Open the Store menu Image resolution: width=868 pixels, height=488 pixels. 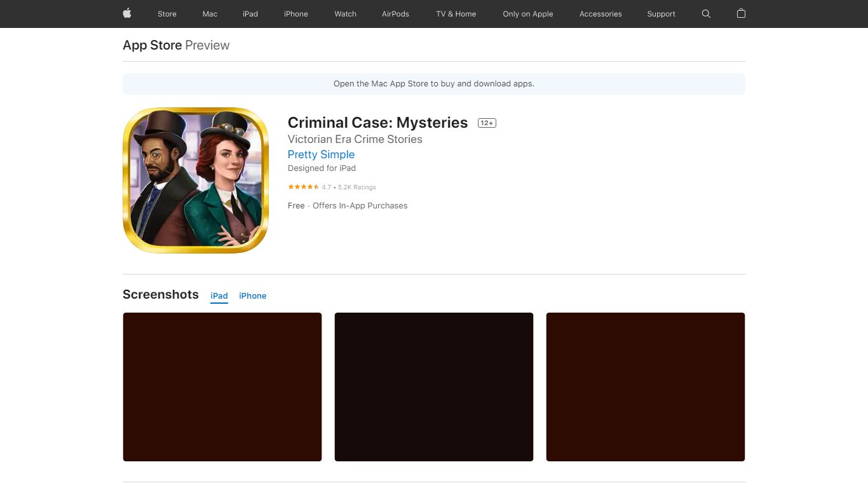[x=167, y=14]
